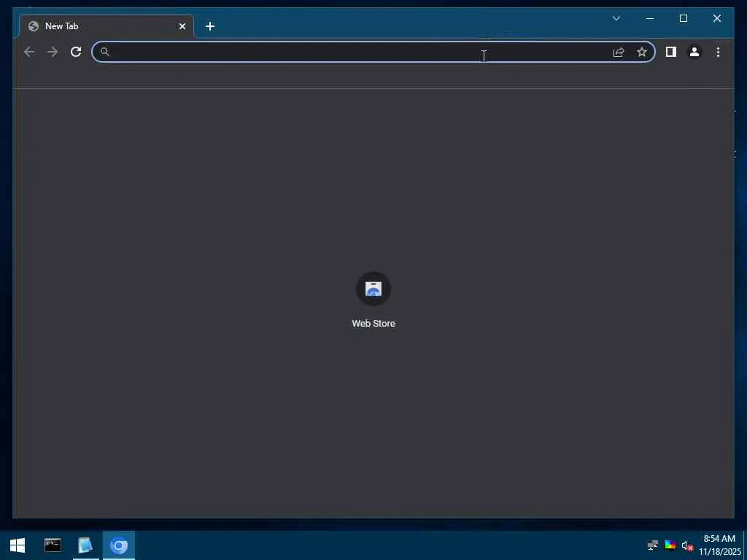Click the colorful tray icon

point(670,545)
